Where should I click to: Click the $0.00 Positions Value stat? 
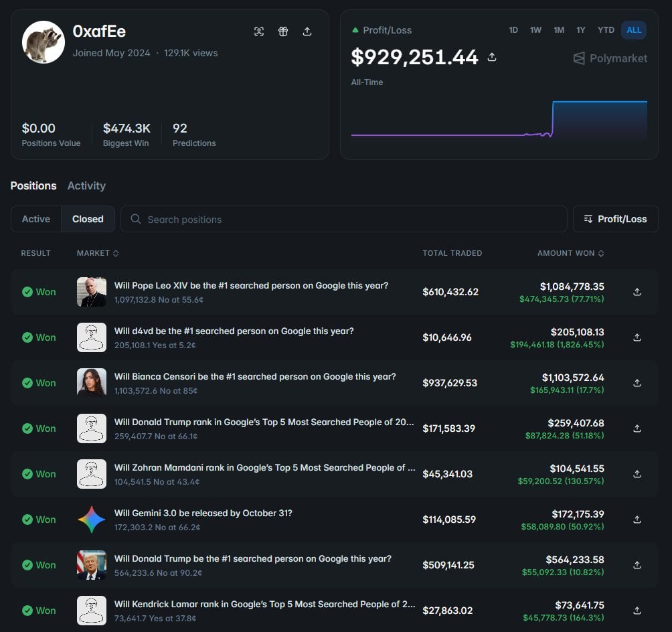(51, 134)
